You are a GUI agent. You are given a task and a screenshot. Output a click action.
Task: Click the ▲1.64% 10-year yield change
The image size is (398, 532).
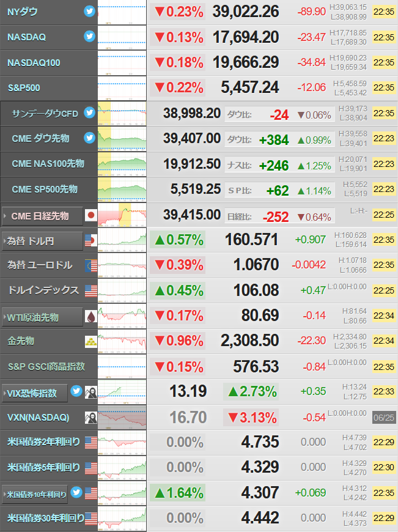[177, 493]
